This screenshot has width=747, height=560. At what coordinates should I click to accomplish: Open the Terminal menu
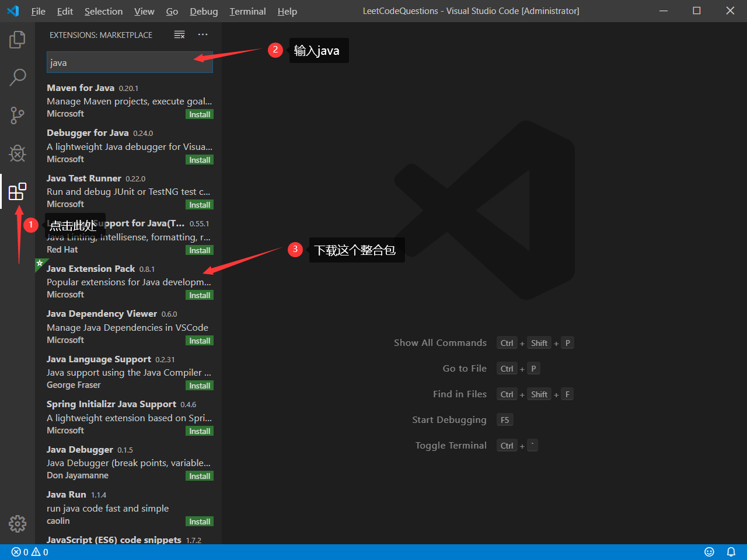247,11
